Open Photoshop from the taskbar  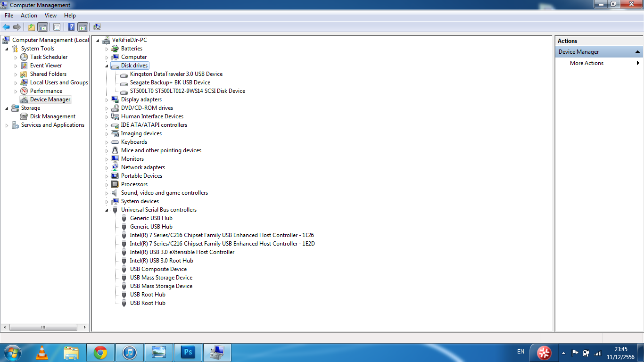pyautogui.click(x=188, y=352)
